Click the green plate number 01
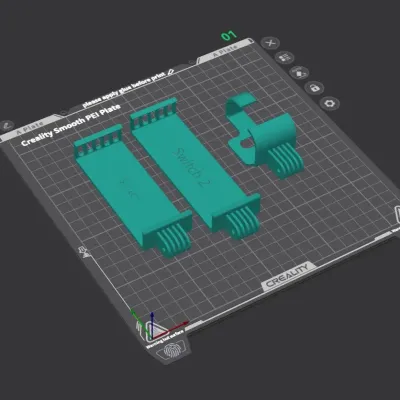Viewport: 400px width, 400px height. coord(229,35)
